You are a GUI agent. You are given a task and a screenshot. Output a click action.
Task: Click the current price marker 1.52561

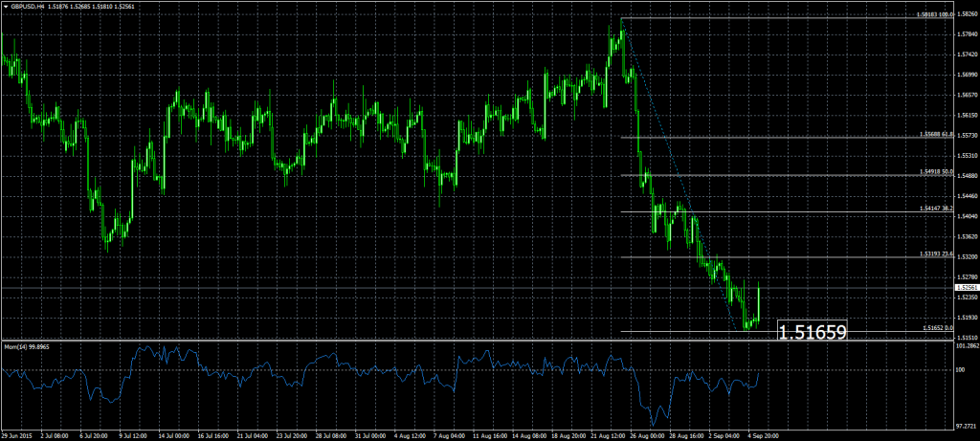tap(966, 287)
